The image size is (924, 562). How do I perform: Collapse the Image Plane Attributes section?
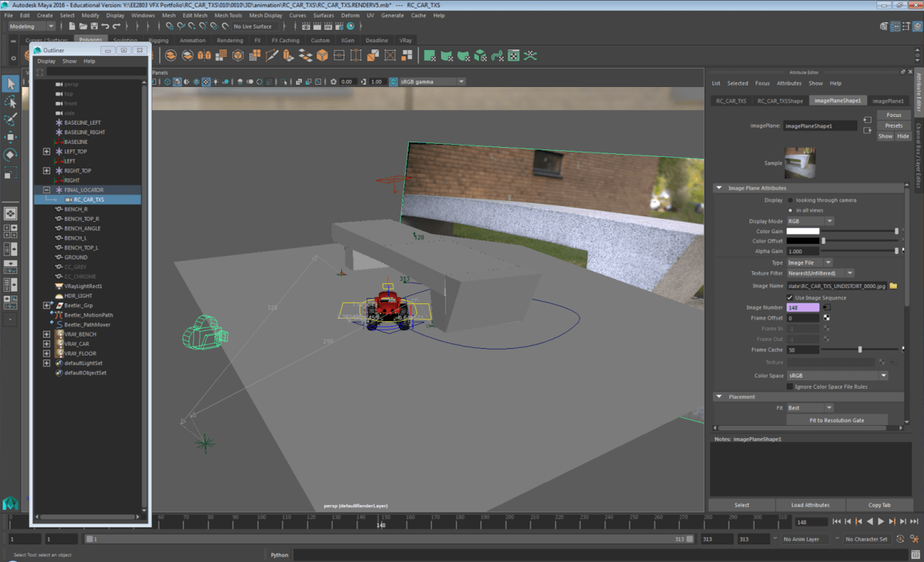718,188
